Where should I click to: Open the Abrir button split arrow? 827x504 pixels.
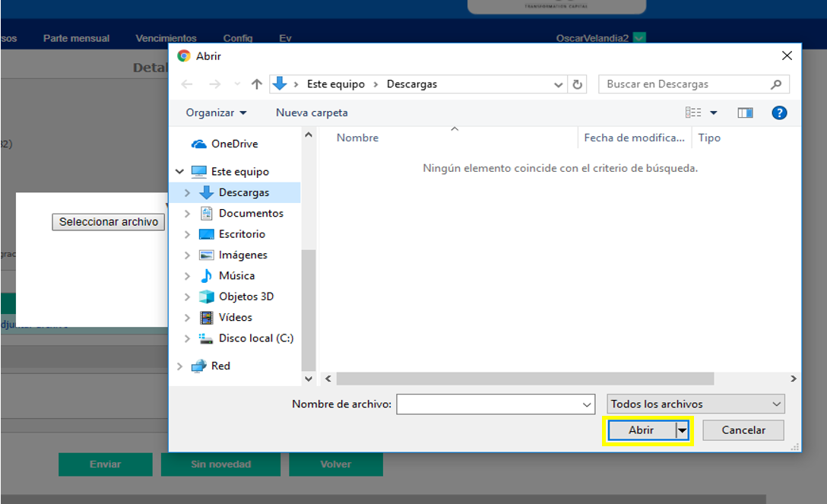point(683,430)
